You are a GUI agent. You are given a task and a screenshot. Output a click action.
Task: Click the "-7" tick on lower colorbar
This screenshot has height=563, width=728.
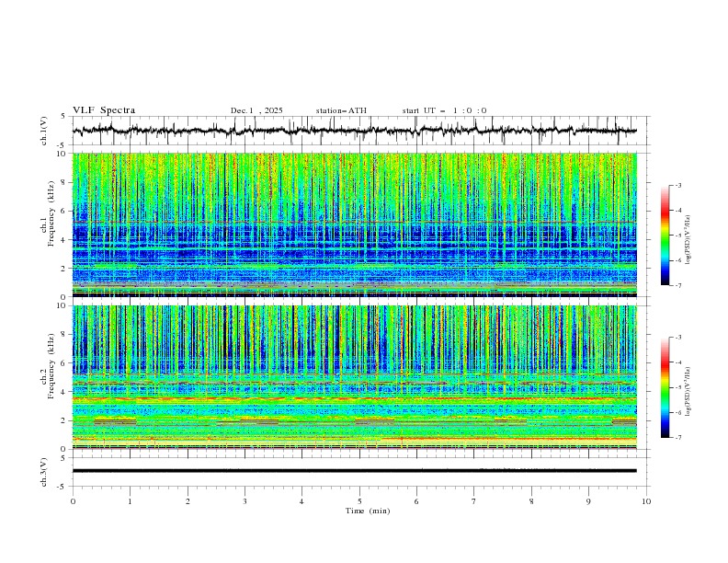678,437
